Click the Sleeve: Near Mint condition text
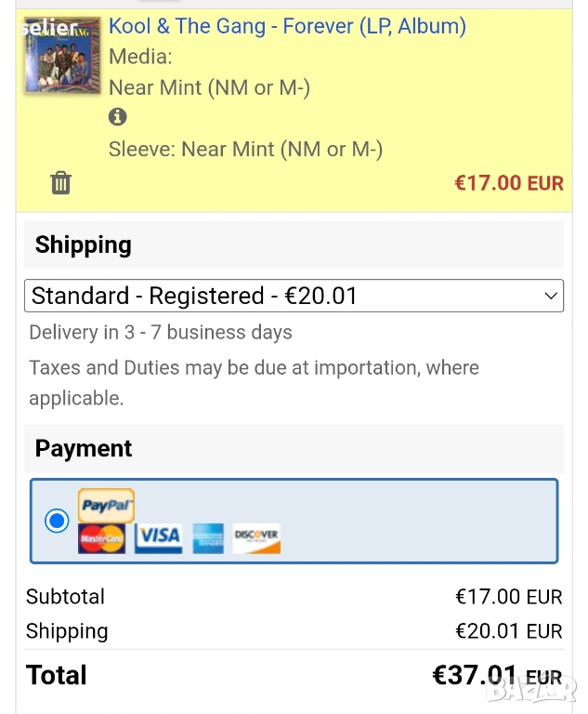588x714 pixels. point(245,149)
